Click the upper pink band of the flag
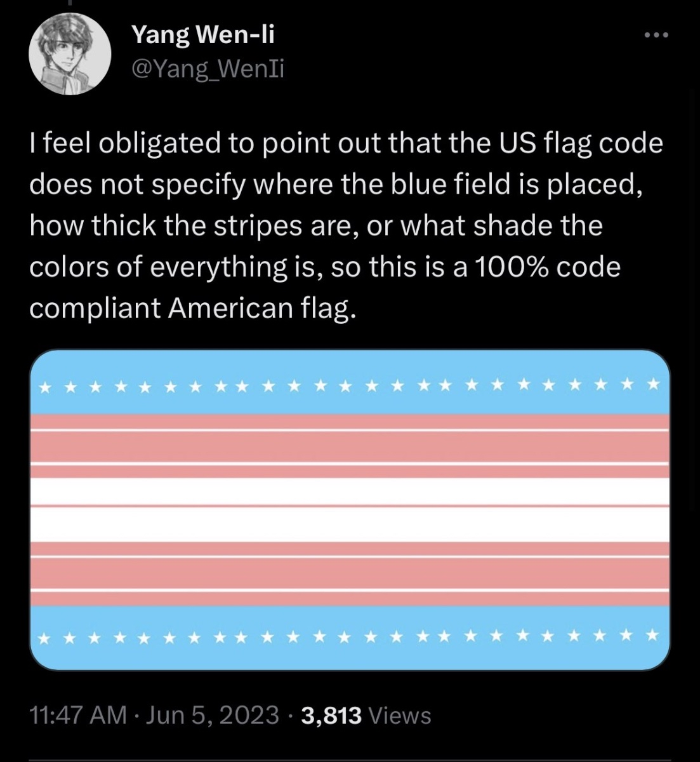 pyautogui.click(x=350, y=445)
